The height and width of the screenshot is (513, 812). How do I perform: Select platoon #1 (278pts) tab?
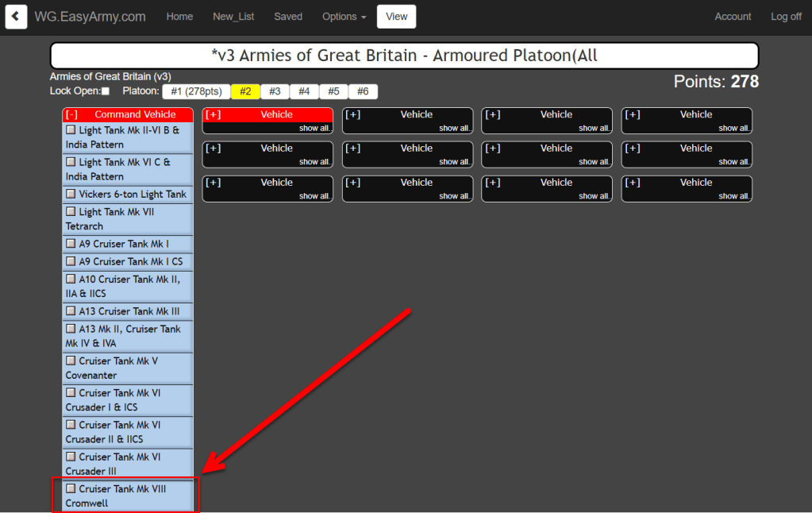[x=196, y=91]
